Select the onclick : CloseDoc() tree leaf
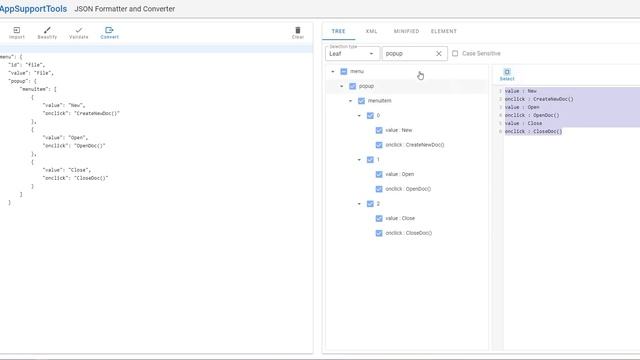640x360 pixels. (409, 233)
